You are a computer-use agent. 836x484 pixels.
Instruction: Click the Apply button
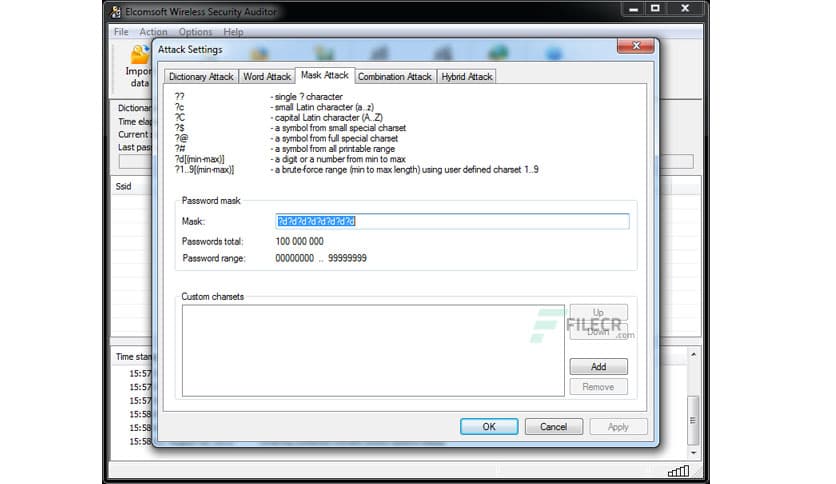pos(618,427)
